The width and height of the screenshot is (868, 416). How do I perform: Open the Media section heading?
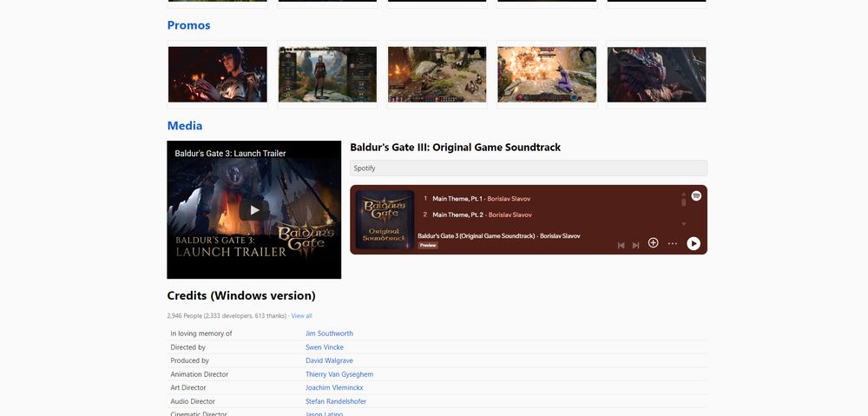click(x=185, y=125)
